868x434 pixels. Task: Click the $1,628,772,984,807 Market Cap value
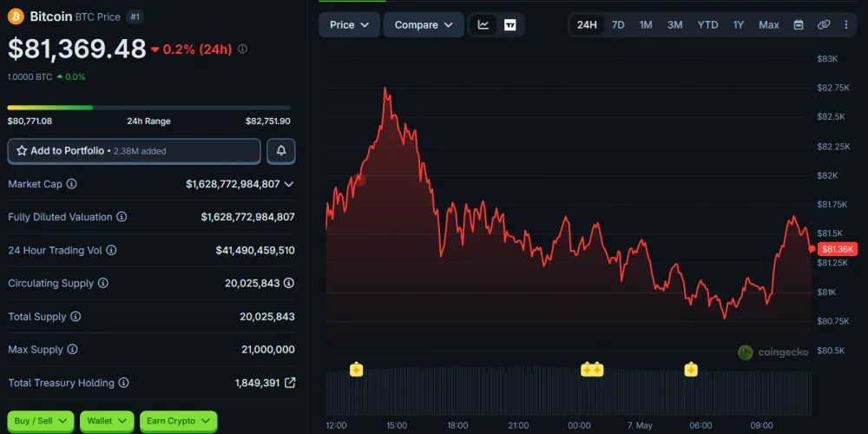(233, 184)
